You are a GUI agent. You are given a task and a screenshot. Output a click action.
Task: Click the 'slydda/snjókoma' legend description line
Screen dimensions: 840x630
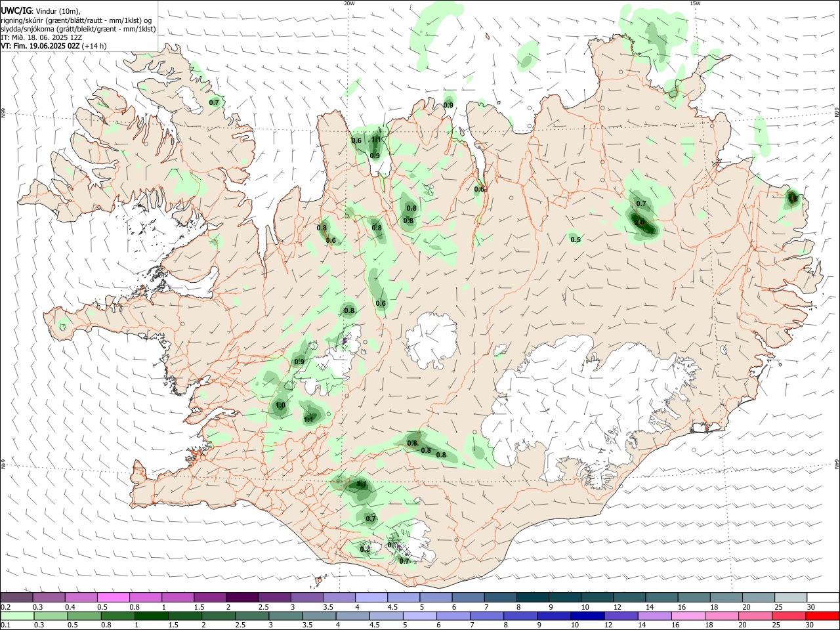pos(78,28)
